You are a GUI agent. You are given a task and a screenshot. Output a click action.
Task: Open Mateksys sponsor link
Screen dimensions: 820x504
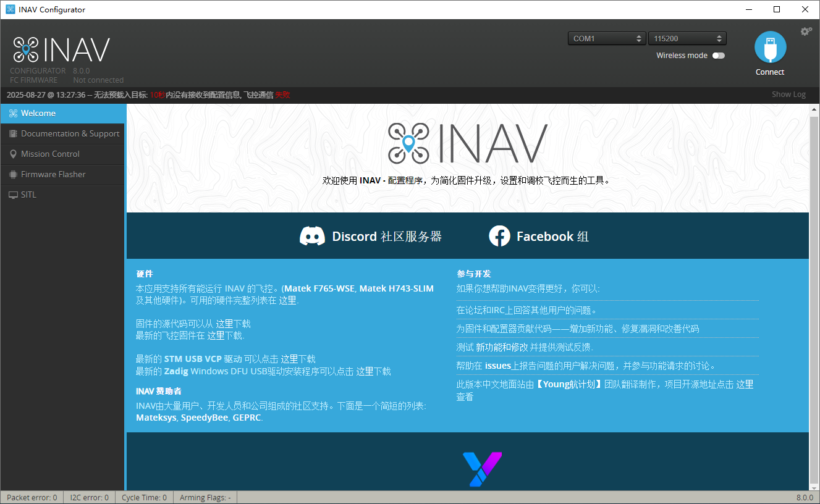pos(156,418)
